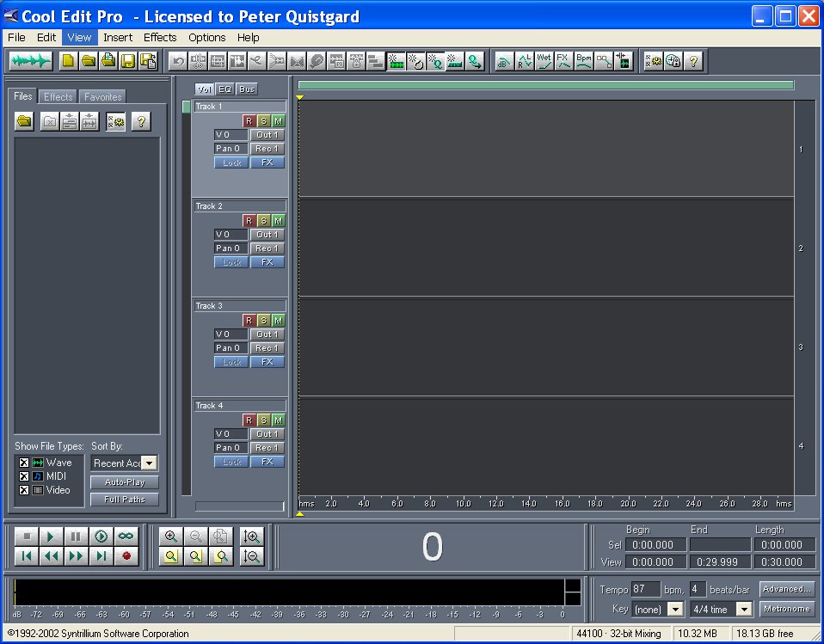Click the Full Paths button
This screenshot has height=644, width=824.
point(125,500)
